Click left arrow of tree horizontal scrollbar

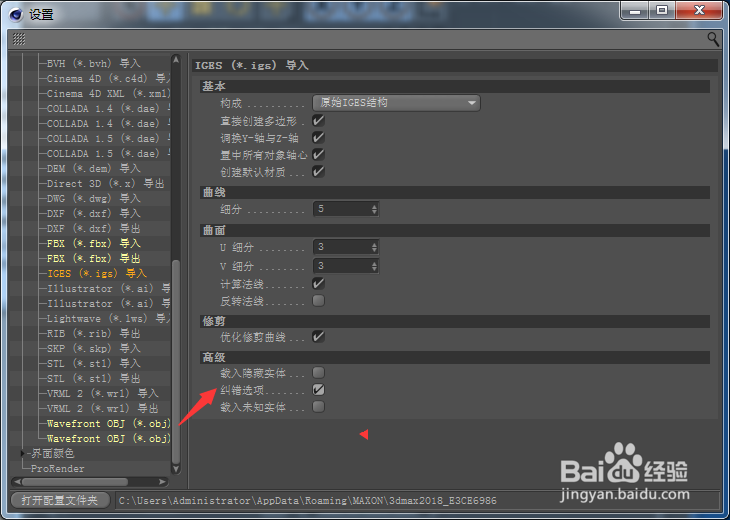tap(16, 482)
